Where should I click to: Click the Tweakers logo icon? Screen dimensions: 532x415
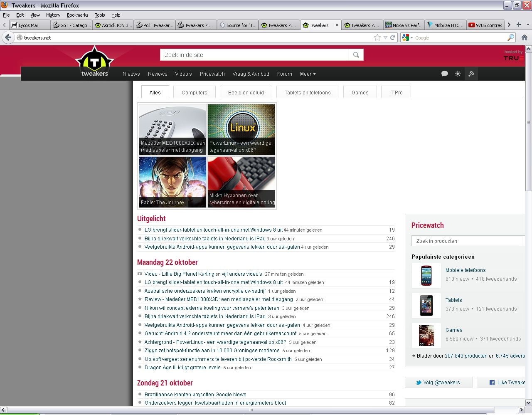pos(94,61)
